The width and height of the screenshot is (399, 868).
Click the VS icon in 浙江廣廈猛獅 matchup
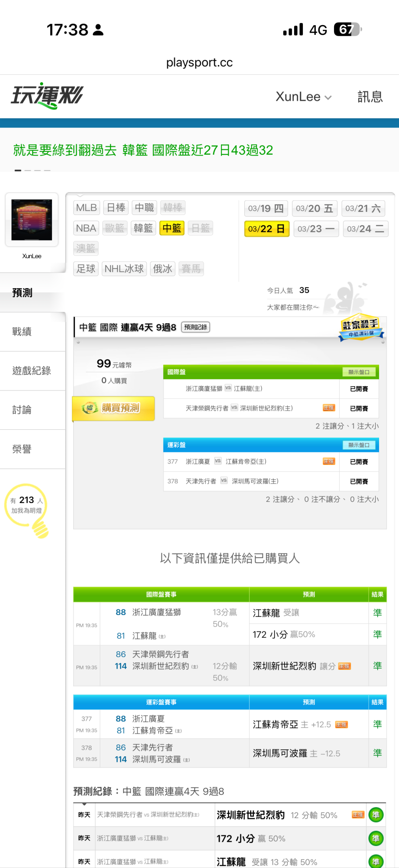click(x=228, y=388)
